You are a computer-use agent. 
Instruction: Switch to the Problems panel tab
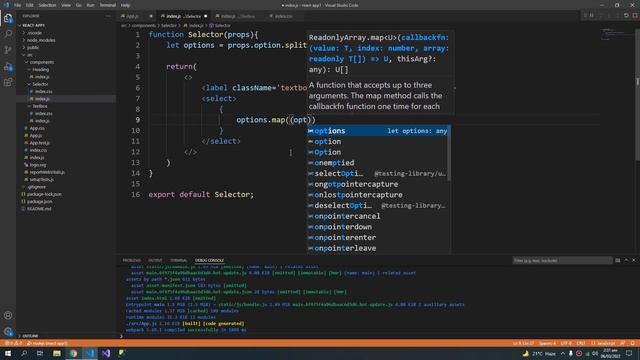pyautogui.click(x=131, y=260)
